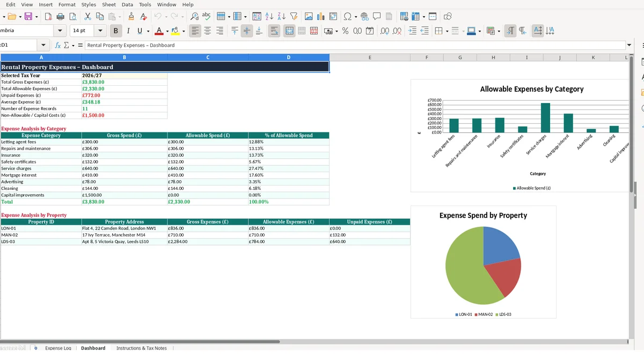Insert a hyperlink

[x=365, y=17]
